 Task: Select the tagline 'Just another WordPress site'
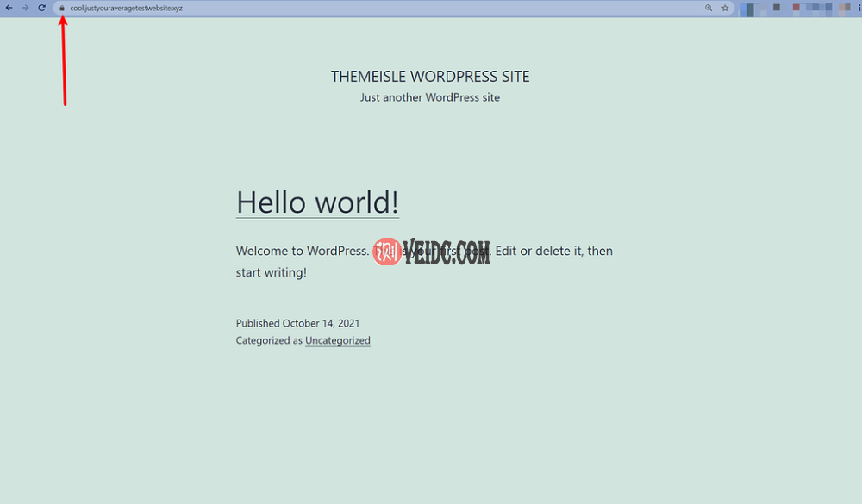[430, 97]
